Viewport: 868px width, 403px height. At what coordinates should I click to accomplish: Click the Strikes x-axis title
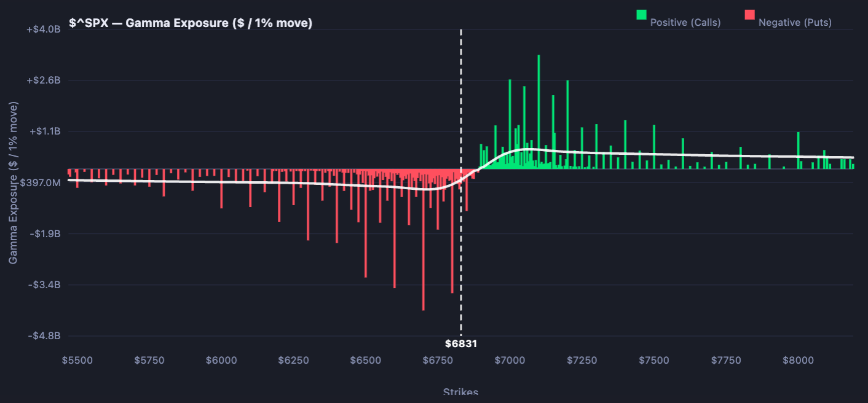click(460, 392)
